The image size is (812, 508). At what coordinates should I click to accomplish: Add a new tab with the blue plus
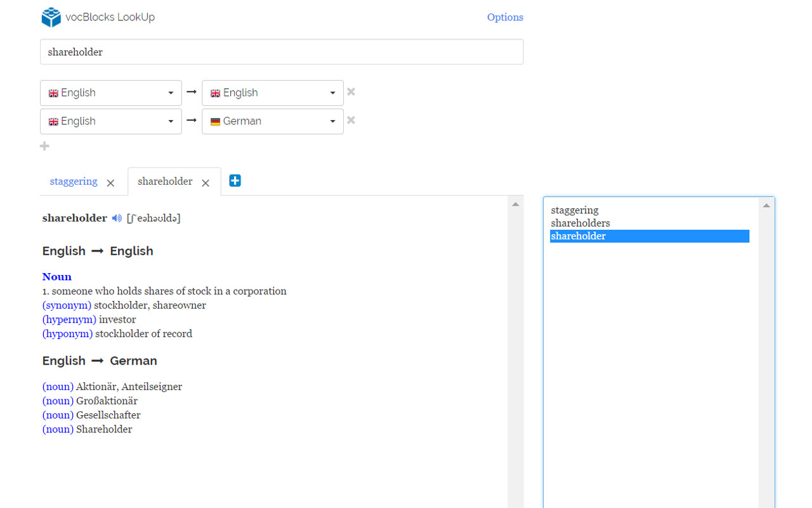pos(235,181)
